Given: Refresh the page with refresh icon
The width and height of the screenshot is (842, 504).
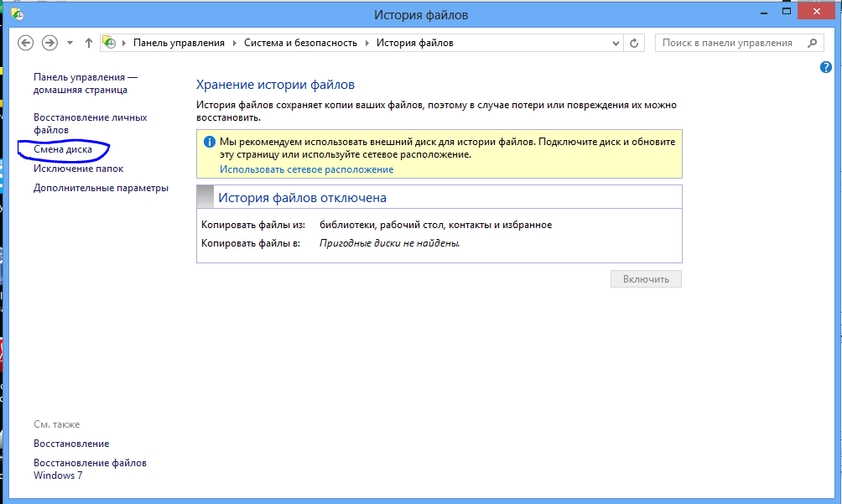Looking at the screenshot, I should (x=634, y=43).
